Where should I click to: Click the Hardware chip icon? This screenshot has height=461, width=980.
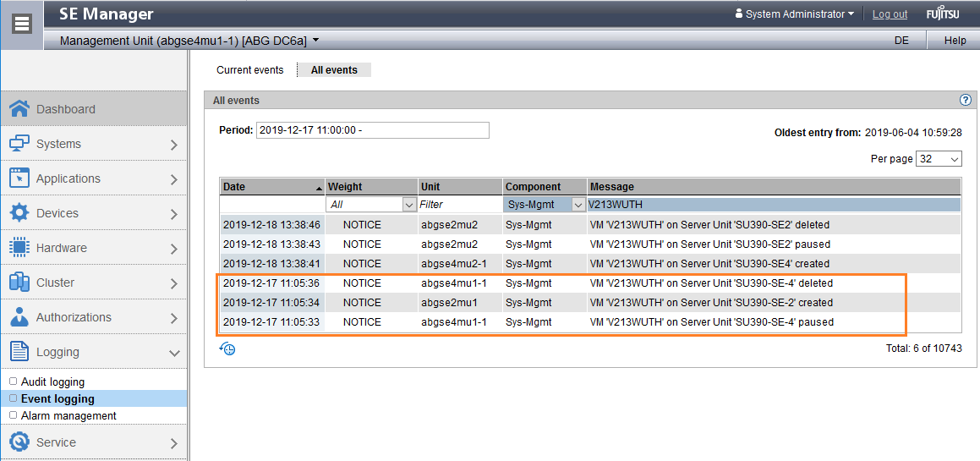19,248
